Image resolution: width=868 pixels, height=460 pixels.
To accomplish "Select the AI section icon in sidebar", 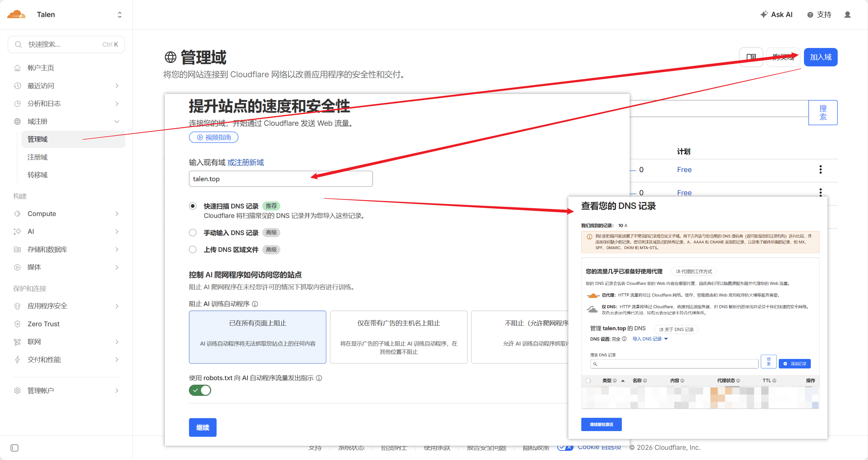I will [18, 231].
